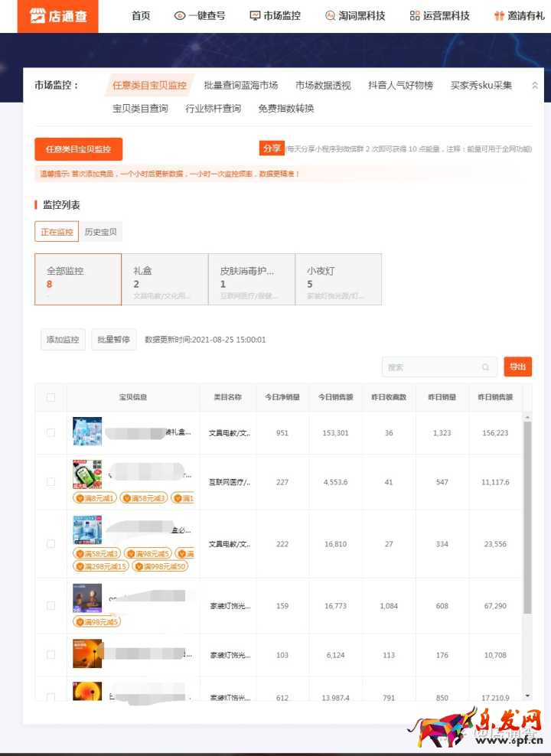Check the box for the row with 951 sales
The height and width of the screenshot is (756, 551).
(x=51, y=432)
